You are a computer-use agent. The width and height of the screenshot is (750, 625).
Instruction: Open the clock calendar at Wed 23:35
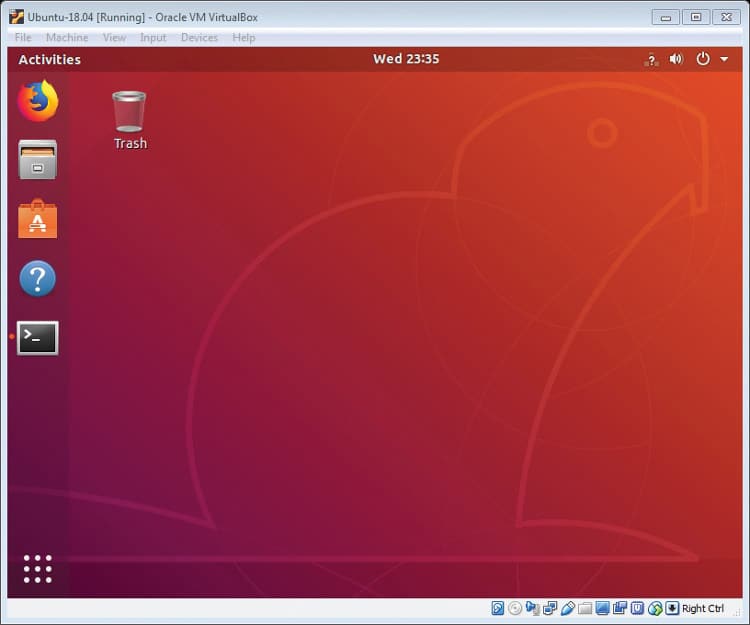(x=406, y=59)
